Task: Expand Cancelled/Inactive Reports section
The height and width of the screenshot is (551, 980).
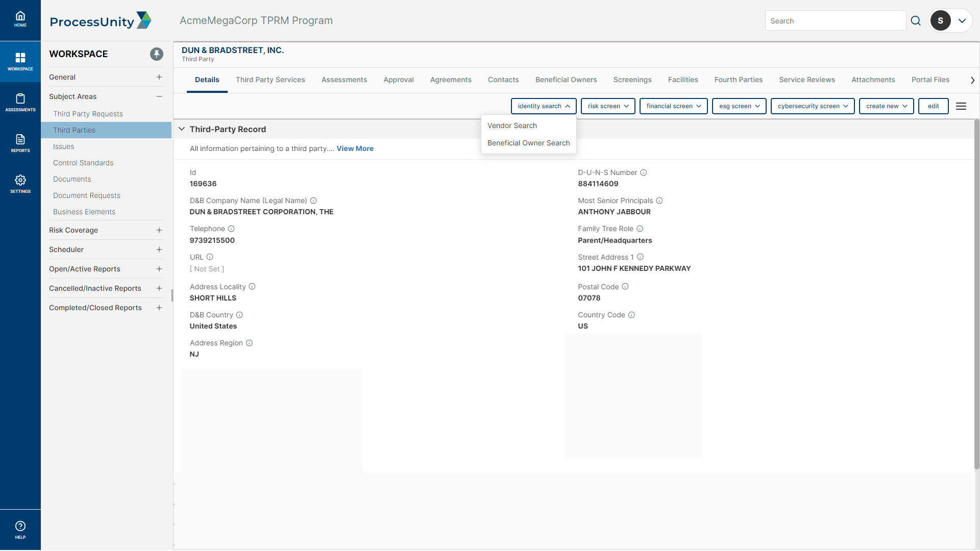Action: pyautogui.click(x=159, y=288)
